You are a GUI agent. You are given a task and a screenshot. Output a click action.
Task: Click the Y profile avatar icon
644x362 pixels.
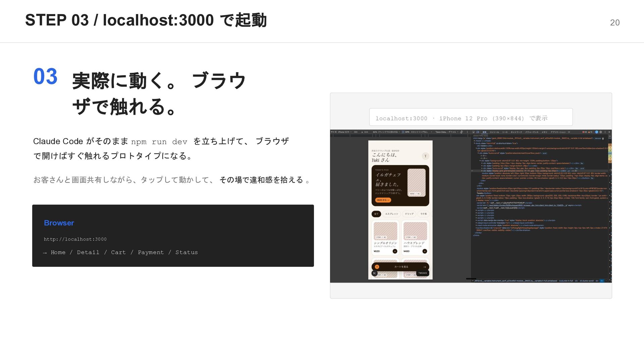(425, 156)
